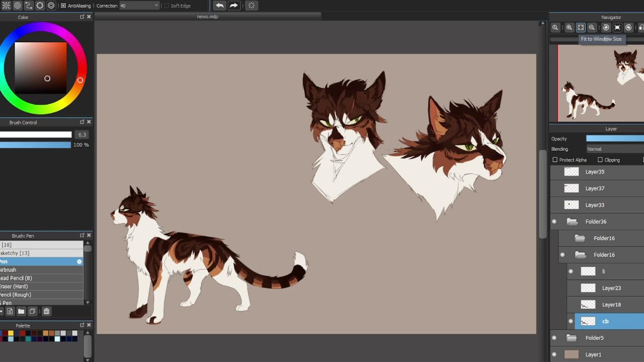Click the dotted spinner icon in toolbar
This screenshot has width=644, height=362.
(252, 6)
